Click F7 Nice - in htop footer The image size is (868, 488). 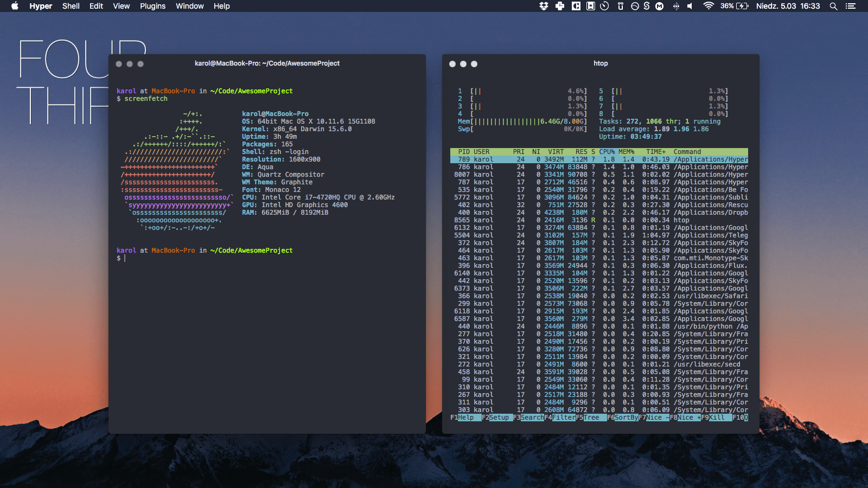coord(654,418)
